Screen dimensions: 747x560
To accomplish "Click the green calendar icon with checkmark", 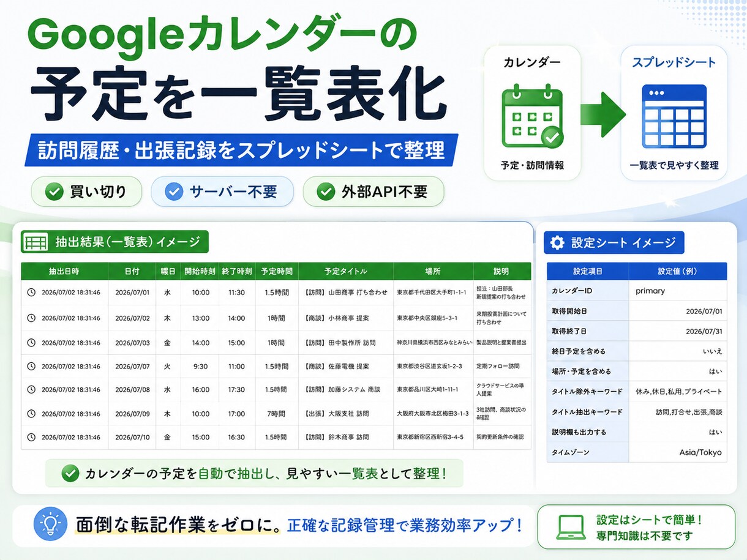I will [532, 117].
